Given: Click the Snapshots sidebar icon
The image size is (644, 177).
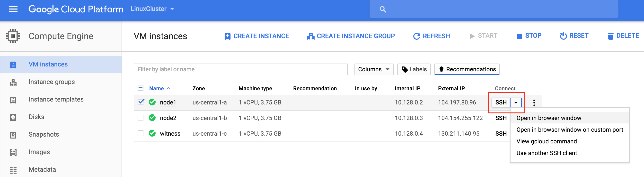Looking at the screenshot, I should [13, 135].
